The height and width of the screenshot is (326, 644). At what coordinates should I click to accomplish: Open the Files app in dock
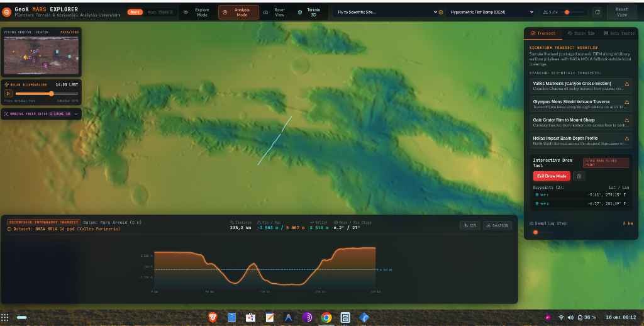231,317
